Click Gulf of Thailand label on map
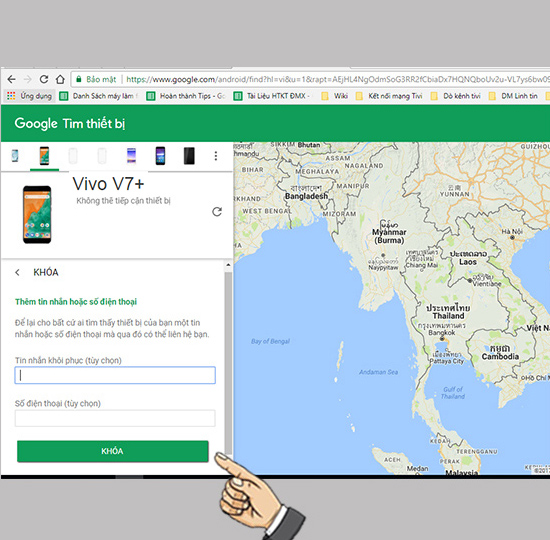This screenshot has height=540, width=550. pos(452,393)
